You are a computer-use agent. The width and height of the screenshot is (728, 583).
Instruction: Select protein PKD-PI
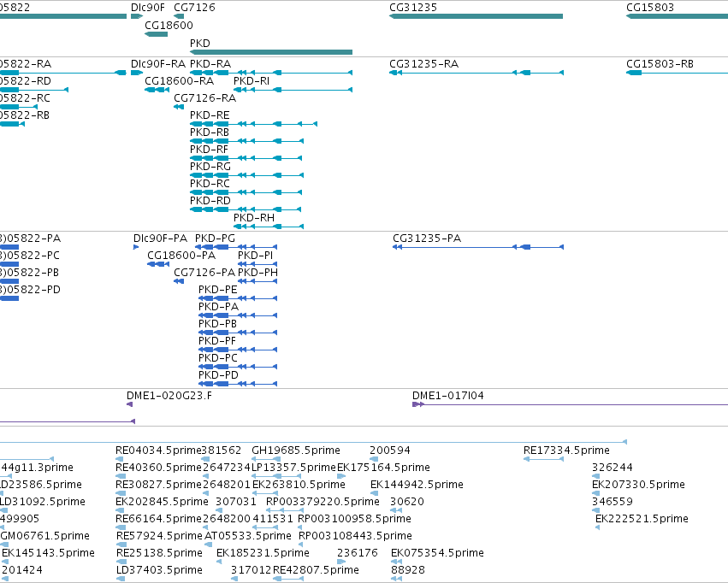(257, 264)
